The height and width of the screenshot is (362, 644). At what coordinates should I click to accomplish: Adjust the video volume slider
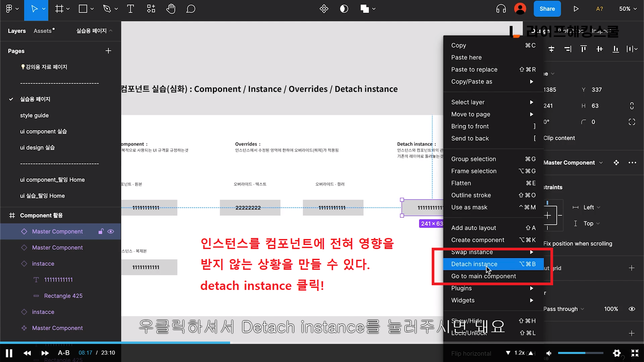point(580,353)
